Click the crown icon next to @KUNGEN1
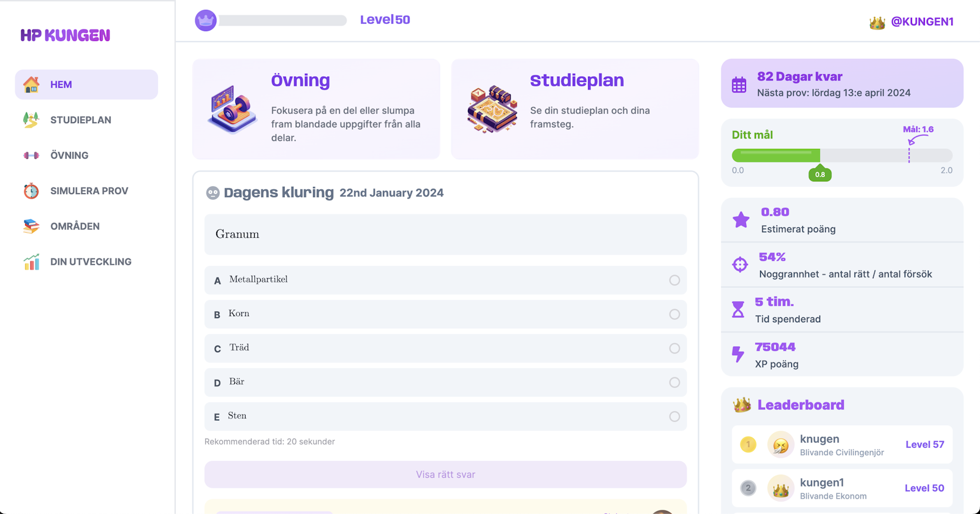The height and width of the screenshot is (514, 980). tap(877, 23)
